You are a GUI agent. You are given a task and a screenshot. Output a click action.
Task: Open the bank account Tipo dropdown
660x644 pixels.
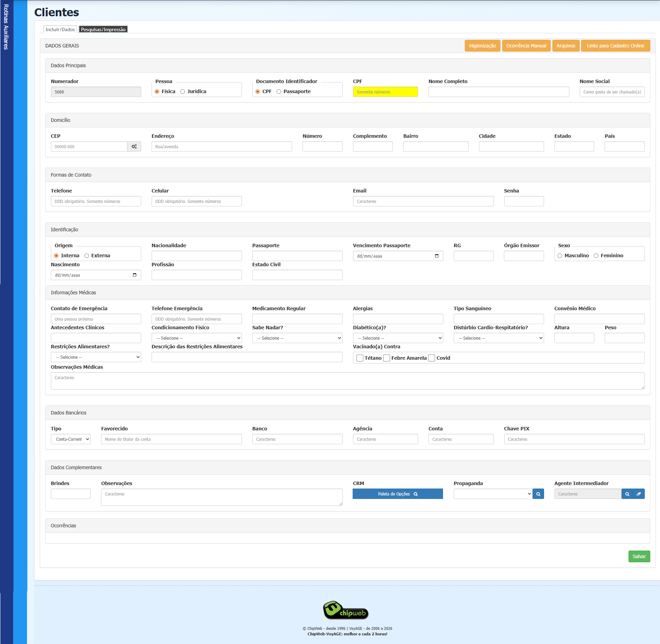[71, 439]
